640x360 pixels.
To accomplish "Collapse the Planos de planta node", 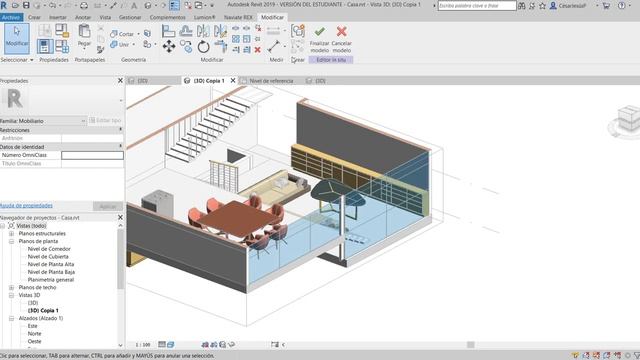I will click(11, 241).
